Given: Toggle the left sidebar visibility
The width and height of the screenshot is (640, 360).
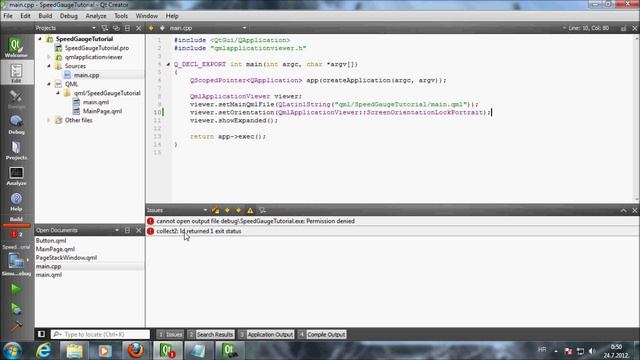Looking at the screenshot, I should pyautogui.click(x=41, y=334).
